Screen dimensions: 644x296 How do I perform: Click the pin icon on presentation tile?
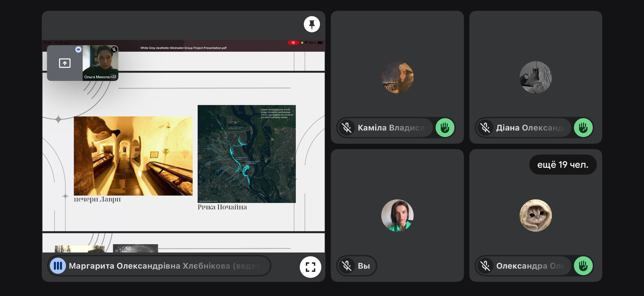click(311, 24)
